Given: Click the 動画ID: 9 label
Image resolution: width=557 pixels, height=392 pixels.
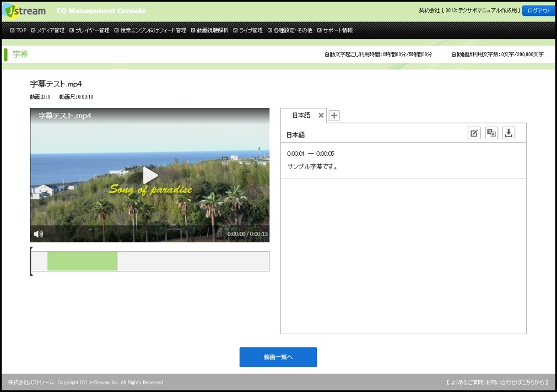Looking at the screenshot, I should [x=40, y=97].
